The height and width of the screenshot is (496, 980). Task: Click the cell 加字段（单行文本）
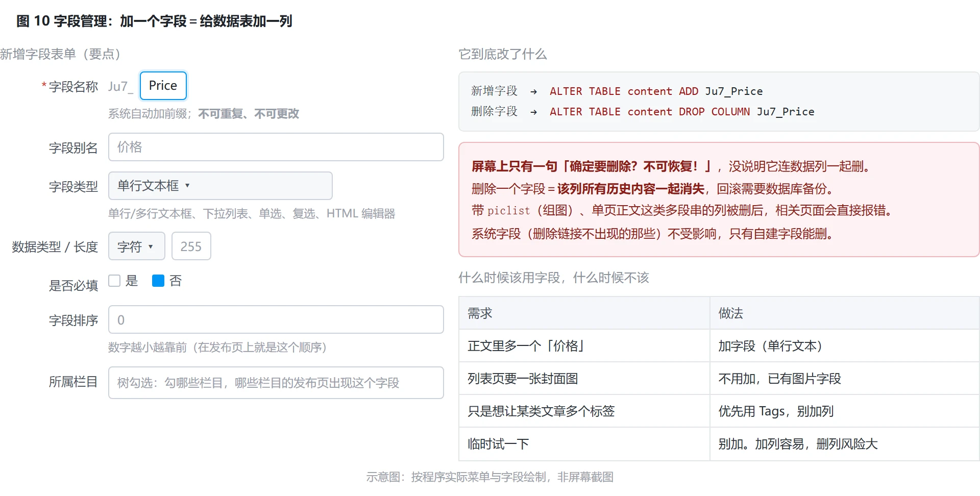(845, 346)
